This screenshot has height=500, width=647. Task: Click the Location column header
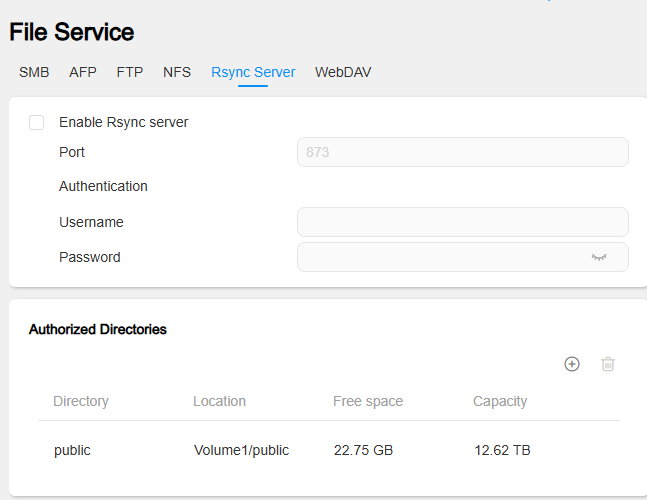[220, 401]
